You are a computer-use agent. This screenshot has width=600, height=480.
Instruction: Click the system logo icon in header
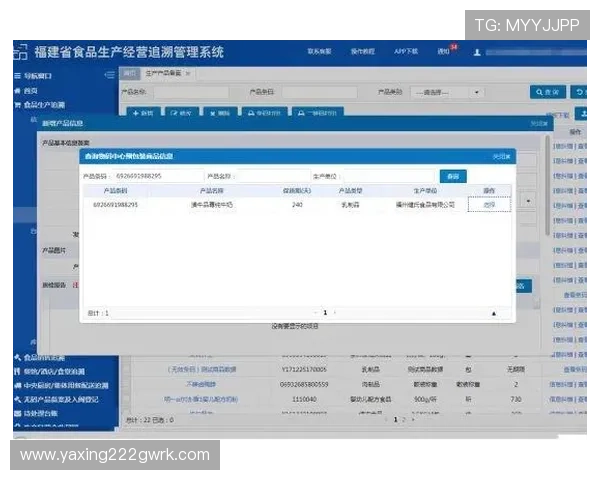(20, 52)
